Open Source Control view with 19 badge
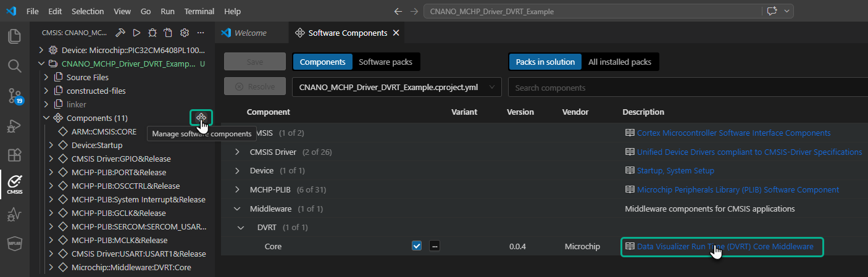Viewport: 868px width, 277px height. pos(14,95)
